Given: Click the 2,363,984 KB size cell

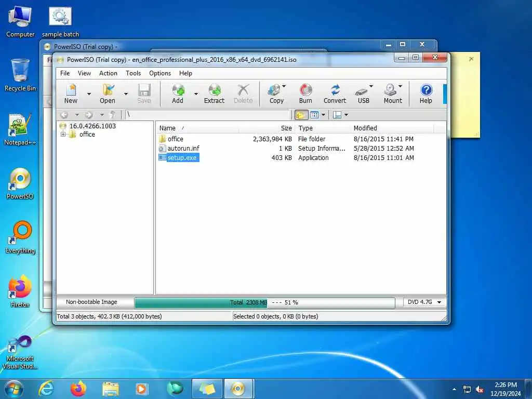Looking at the screenshot, I should (272, 139).
